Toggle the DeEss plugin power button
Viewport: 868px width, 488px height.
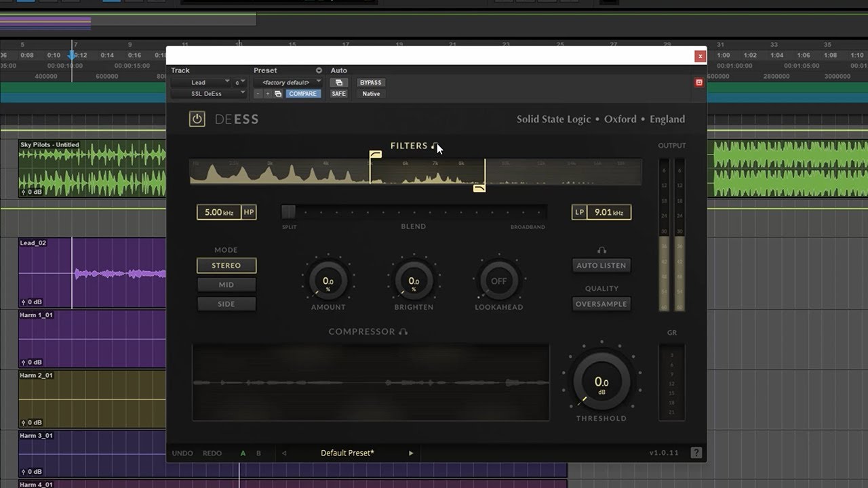click(x=197, y=119)
